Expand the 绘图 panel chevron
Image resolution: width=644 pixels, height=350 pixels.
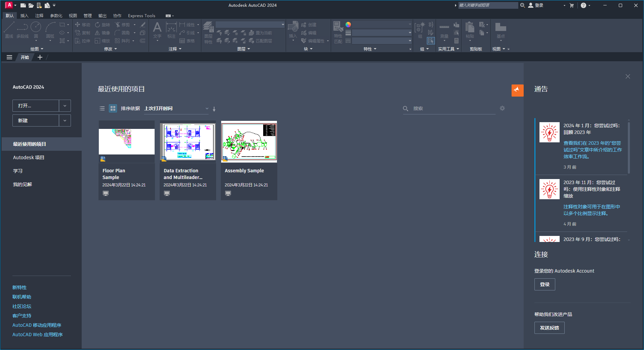click(42, 49)
